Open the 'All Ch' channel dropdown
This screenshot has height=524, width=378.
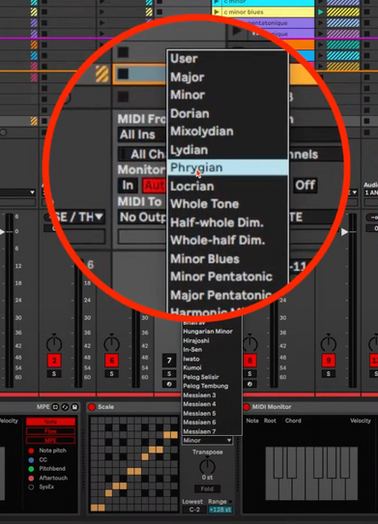tap(142, 154)
